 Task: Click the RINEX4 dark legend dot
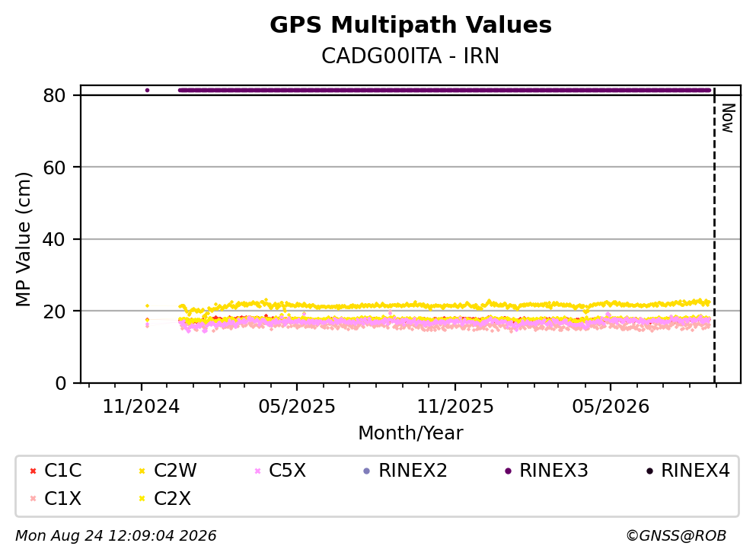pyautogui.click(x=649, y=471)
